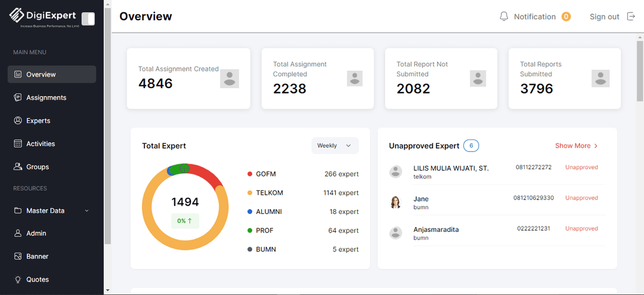The height and width of the screenshot is (295, 644).
Task: Click the Activities calendar icon in sidebar
Action: point(18,144)
